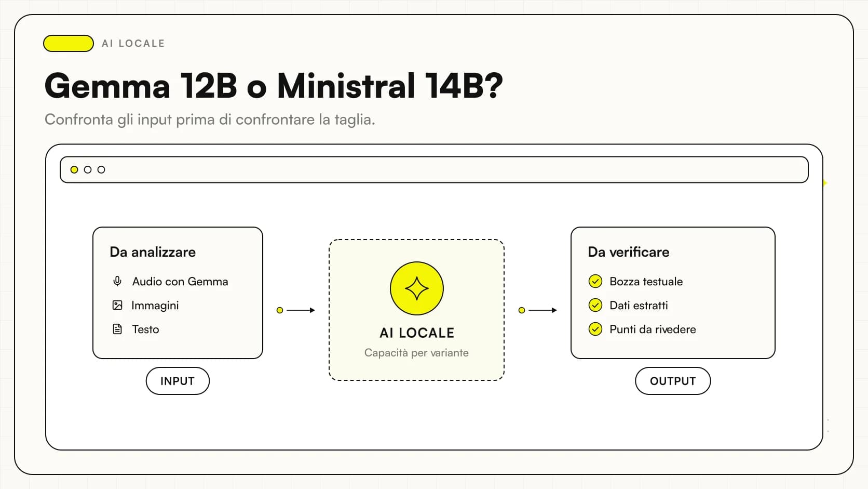The width and height of the screenshot is (868, 489).
Task: Click the empty address bar in the mock window
Action: [434, 169]
